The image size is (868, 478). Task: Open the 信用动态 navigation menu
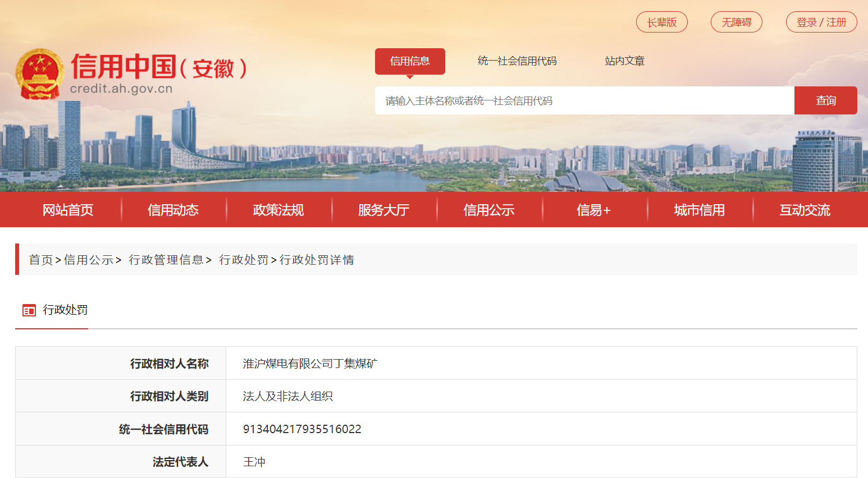[x=173, y=210]
